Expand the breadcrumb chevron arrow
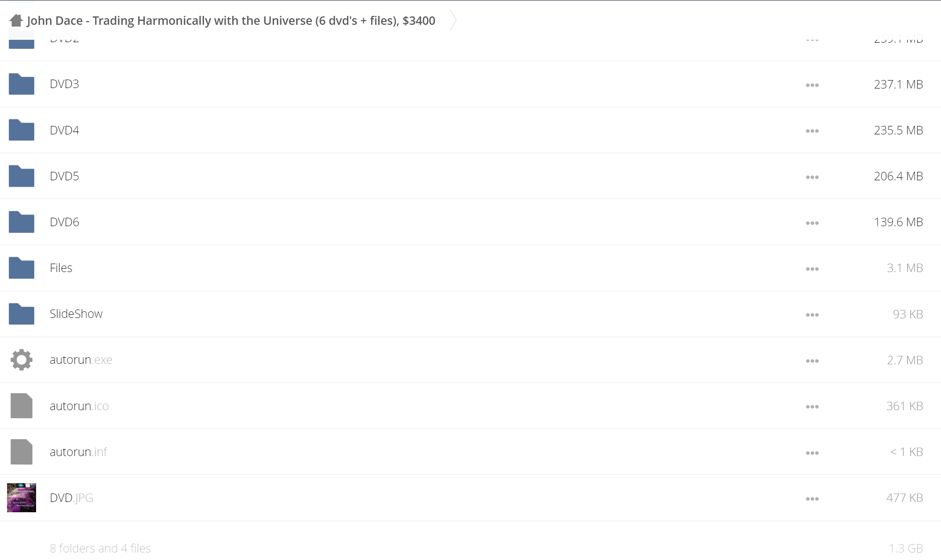 coord(453,20)
